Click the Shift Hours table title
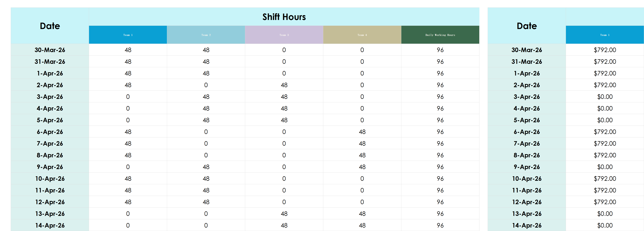 284,17
